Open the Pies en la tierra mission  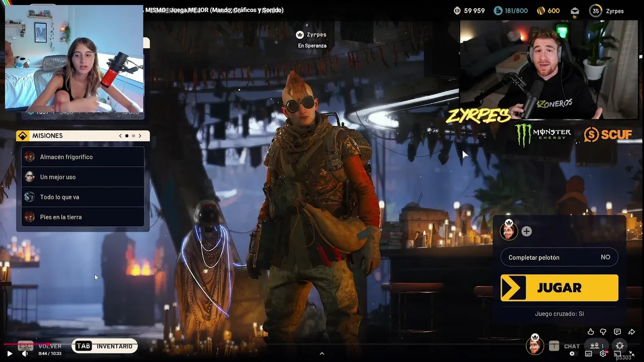83,217
